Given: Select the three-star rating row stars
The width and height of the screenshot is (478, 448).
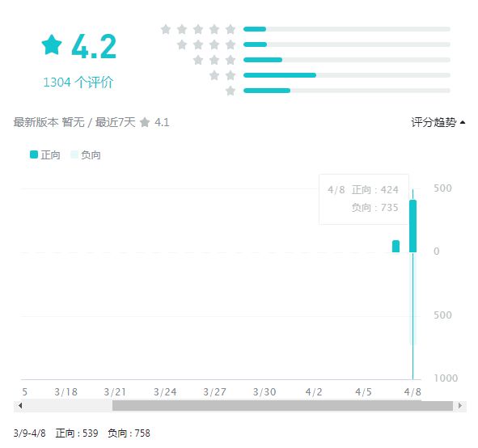Looking at the screenshot, I should click(214, 60).
